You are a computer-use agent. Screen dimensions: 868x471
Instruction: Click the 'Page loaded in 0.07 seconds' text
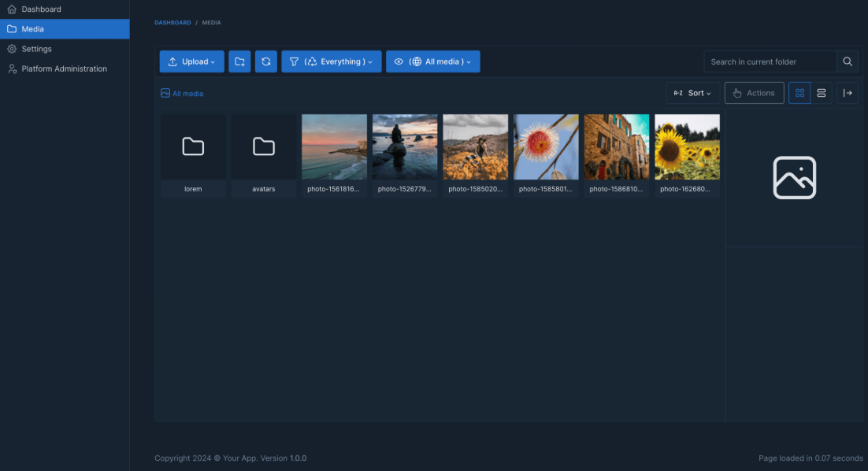811,458
